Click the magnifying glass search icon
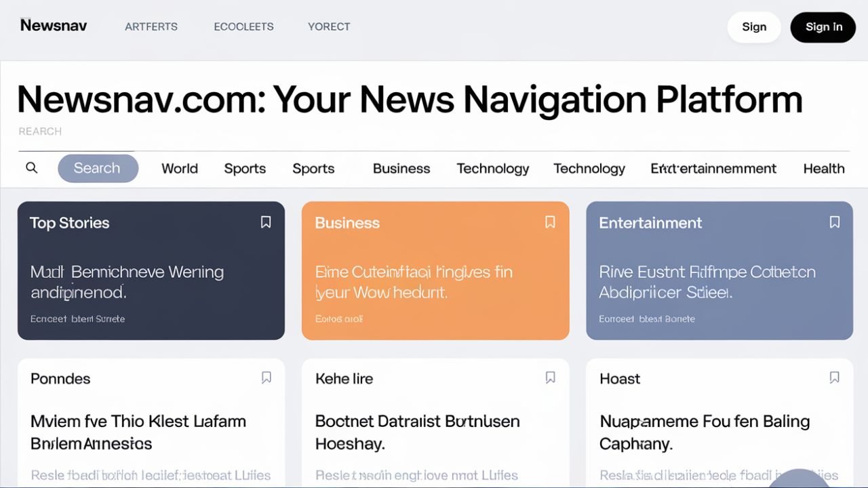The height and width of the screenshot is (488, 868). tap(31, 168)
